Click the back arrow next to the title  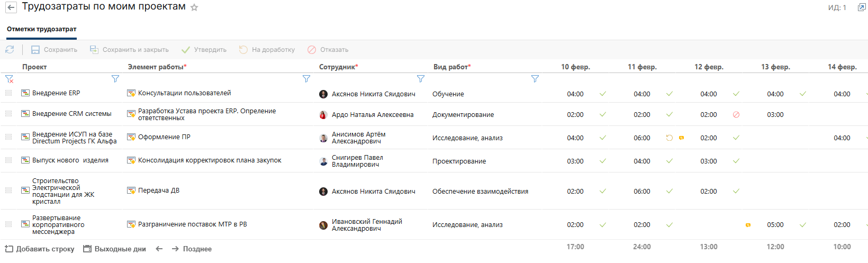point(11,7)
